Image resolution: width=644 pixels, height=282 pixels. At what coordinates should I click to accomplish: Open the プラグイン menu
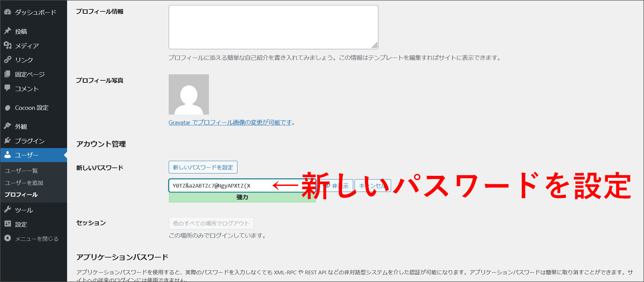[x=30, y=141]
